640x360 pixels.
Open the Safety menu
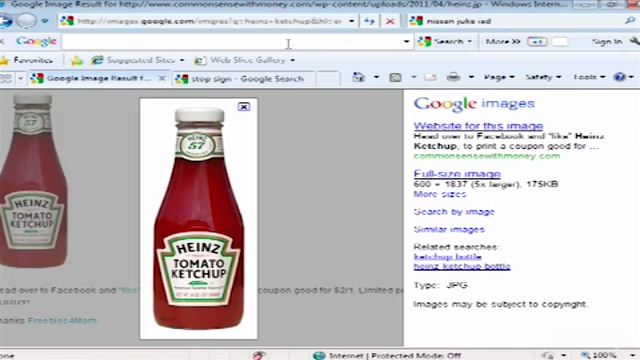(x=543, y=77)
